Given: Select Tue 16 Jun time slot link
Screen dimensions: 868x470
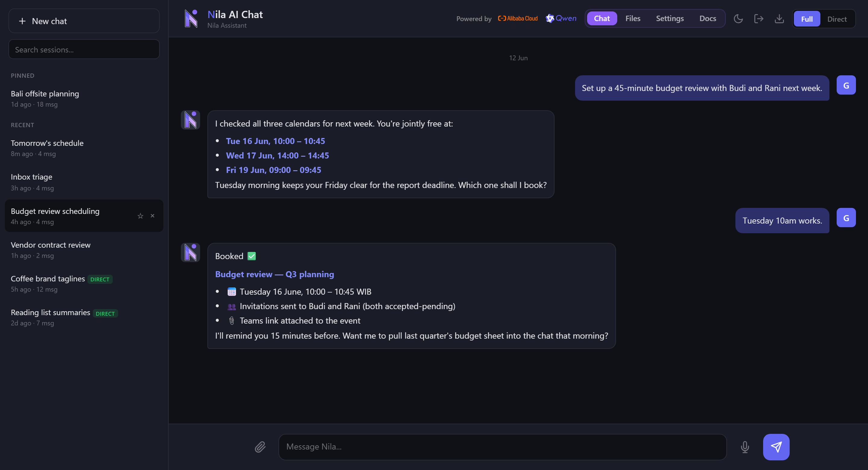Looking at the screenshot, I should point(275,141).
